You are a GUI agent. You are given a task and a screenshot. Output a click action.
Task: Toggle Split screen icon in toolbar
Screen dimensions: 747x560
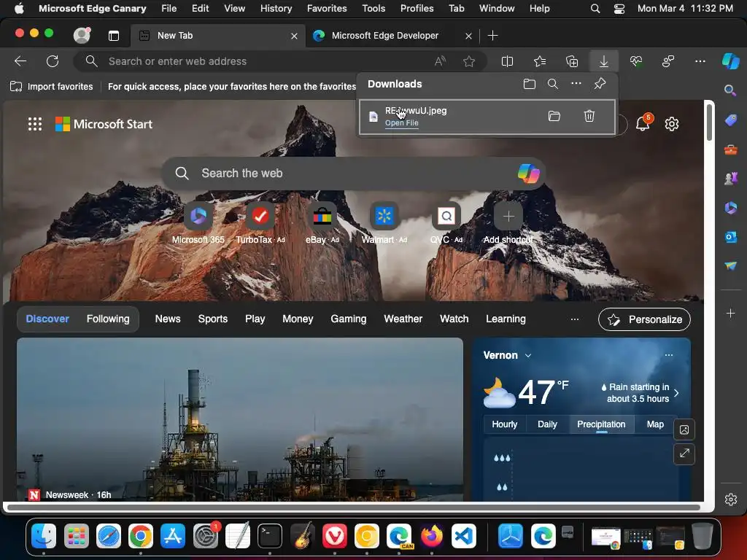pos(508,61)
